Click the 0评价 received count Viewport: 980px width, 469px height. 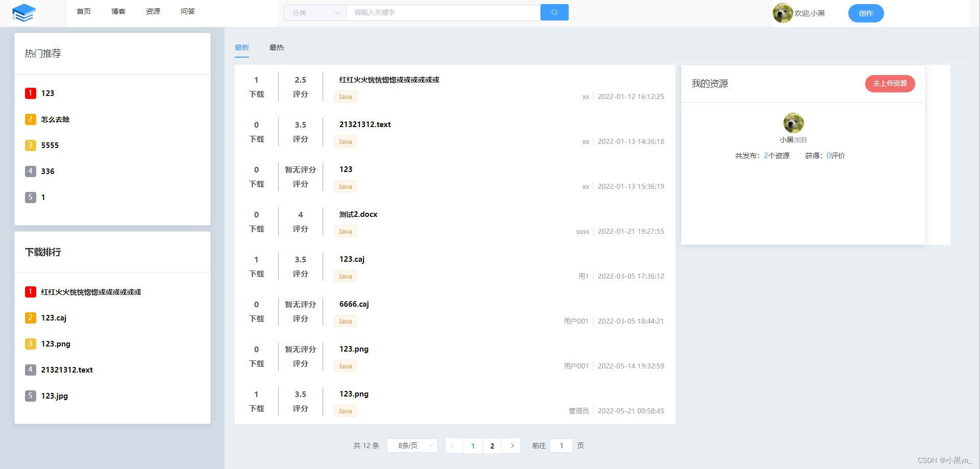coord(836,156)
